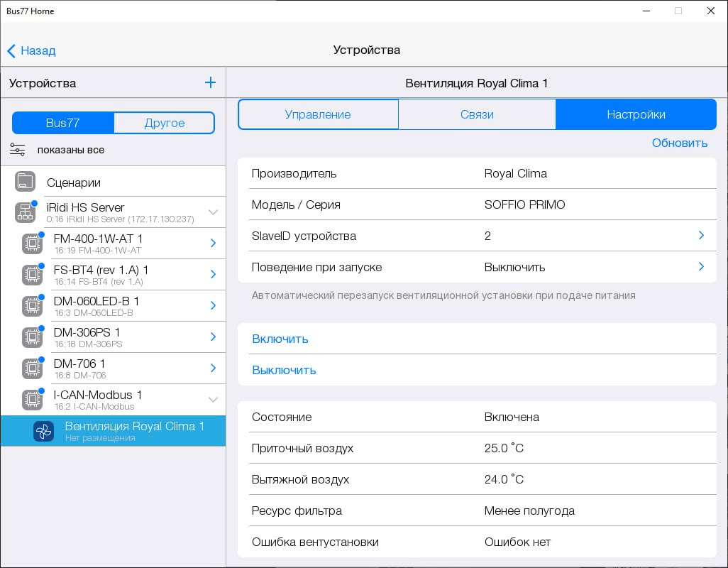Open SlaveID устройства setting arrow
Screen dimensions: 728x568
701,236
